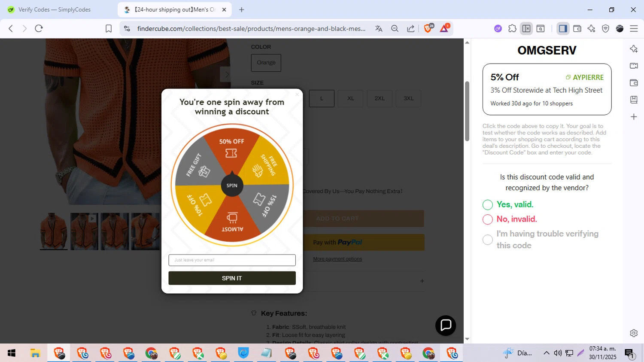Open wallet icon in sidebar strip

tap(634, 83)
